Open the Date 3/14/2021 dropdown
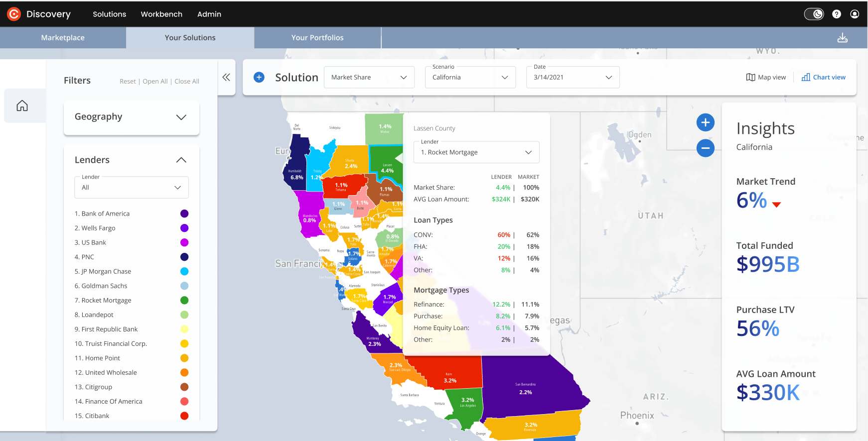 click(573, 77)
